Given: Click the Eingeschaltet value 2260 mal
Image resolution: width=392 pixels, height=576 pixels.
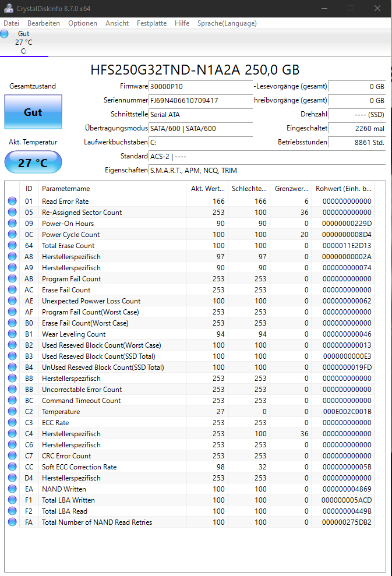Looking at the screenshot, I should click(356, 129).
